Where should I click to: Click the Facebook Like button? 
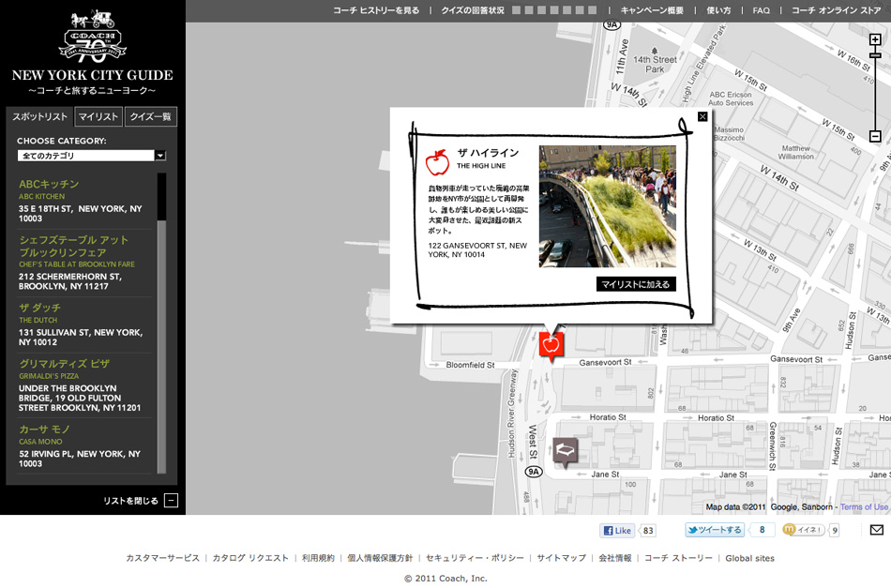coord(617,531)
